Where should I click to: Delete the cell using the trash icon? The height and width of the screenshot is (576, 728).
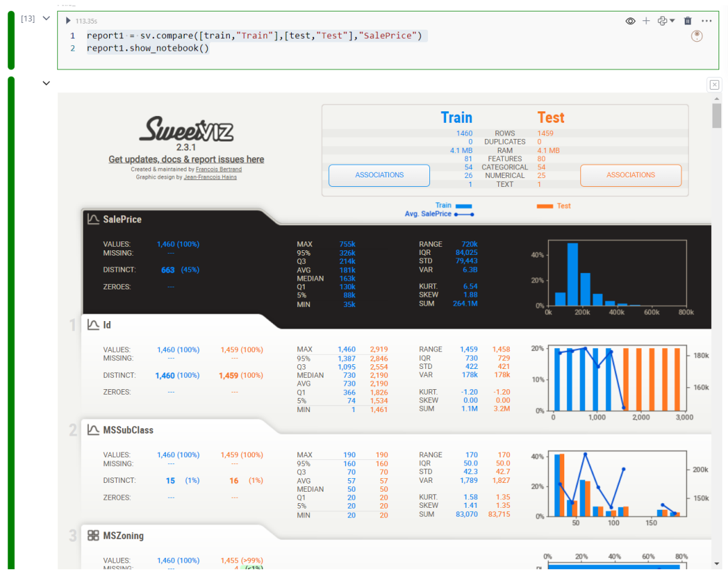688,21
